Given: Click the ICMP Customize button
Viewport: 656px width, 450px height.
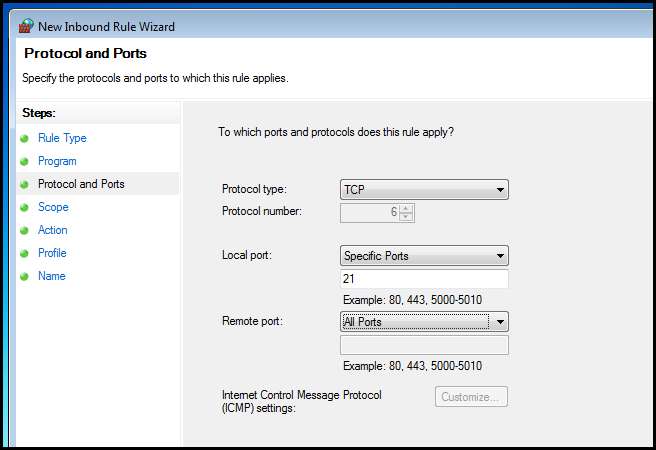Looking at the screenshot, I should pos(471,397).
